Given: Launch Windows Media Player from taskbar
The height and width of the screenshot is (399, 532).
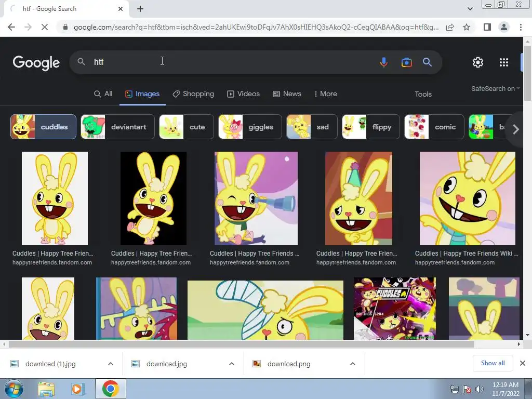Looking at the screenshot, I should click(77, 389).
